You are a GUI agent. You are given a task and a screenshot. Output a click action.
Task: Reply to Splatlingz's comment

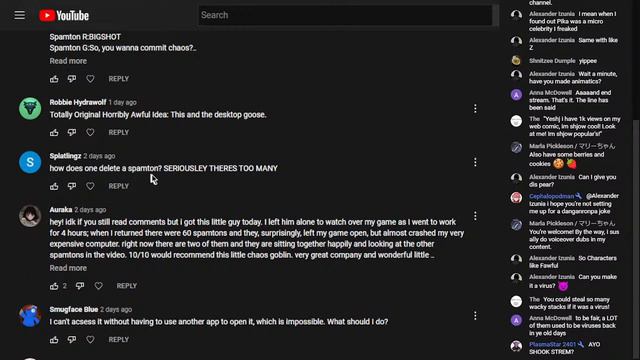click(x=118, y=186)
